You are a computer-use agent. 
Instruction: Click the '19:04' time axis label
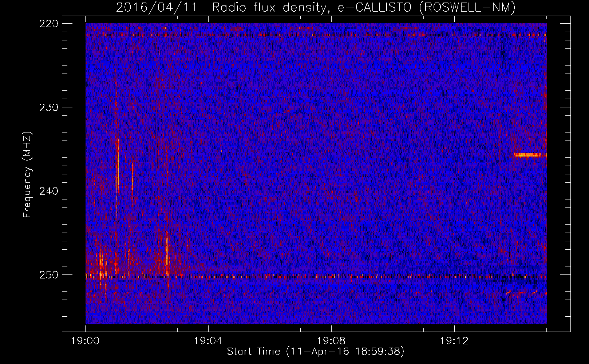pos(208,341)
